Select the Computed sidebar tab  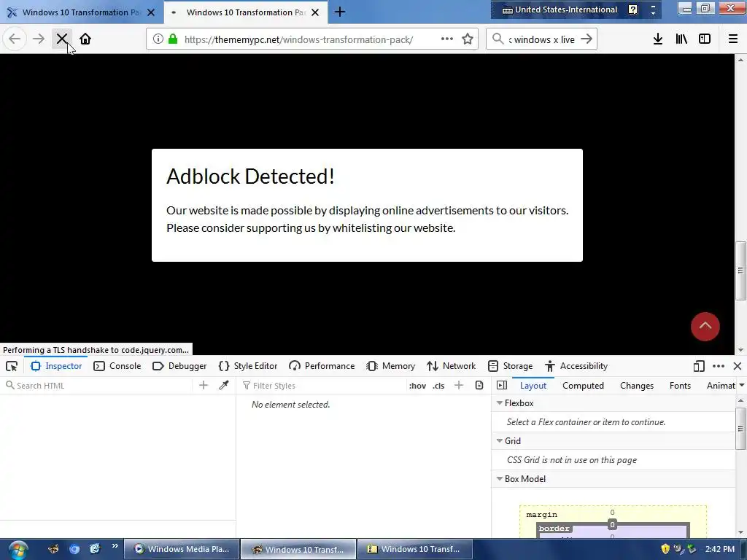coord(583,386)
